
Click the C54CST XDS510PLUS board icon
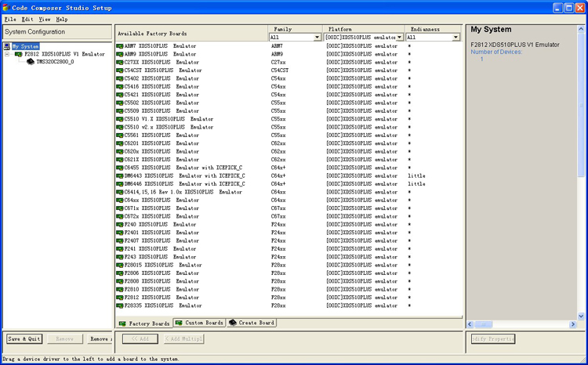[x=120, y=70]
